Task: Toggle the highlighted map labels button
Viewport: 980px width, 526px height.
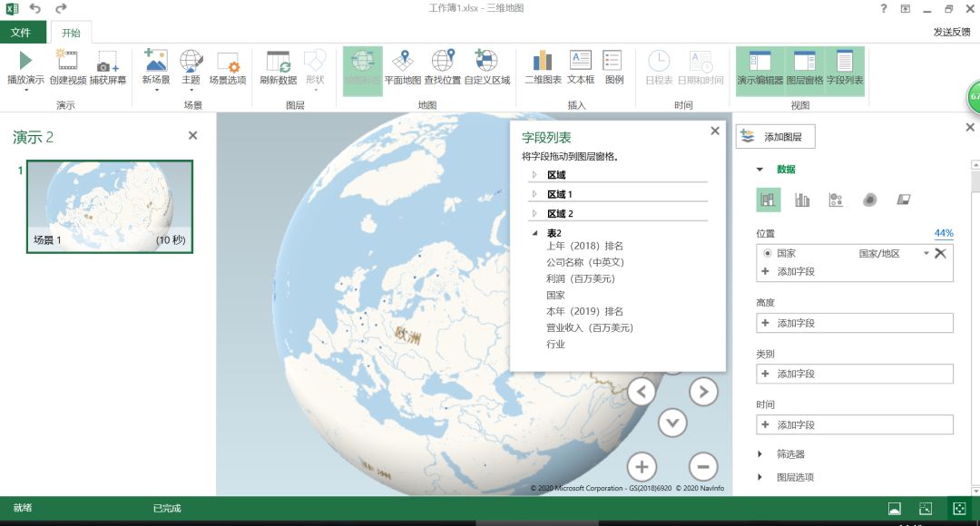Action: [362, 71]
